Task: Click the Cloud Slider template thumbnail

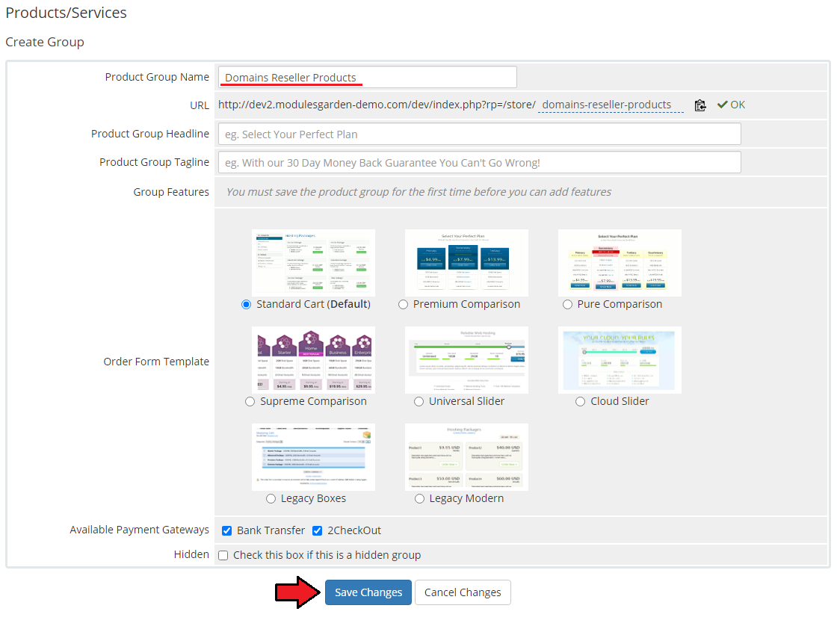Action: point(620,360)
